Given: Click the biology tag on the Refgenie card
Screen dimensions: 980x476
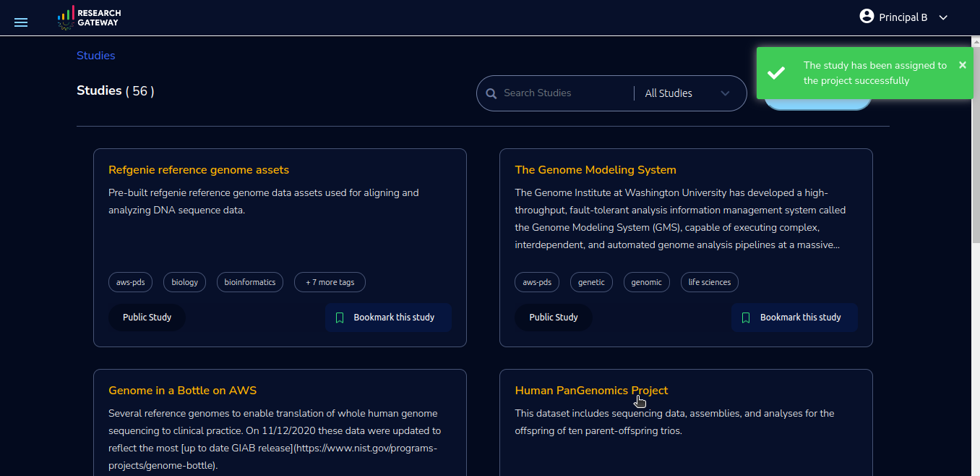Looking at the screenshot, I should coord(185,282).
